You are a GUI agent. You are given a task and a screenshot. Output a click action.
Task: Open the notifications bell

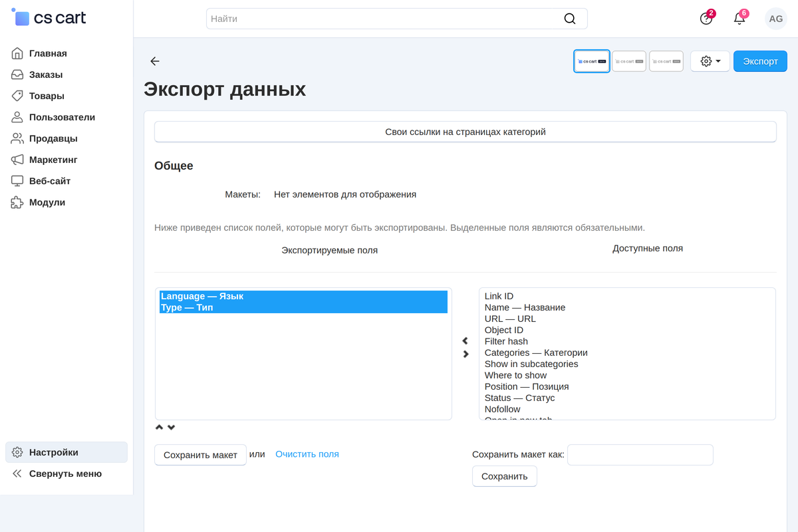coord(739,19)
